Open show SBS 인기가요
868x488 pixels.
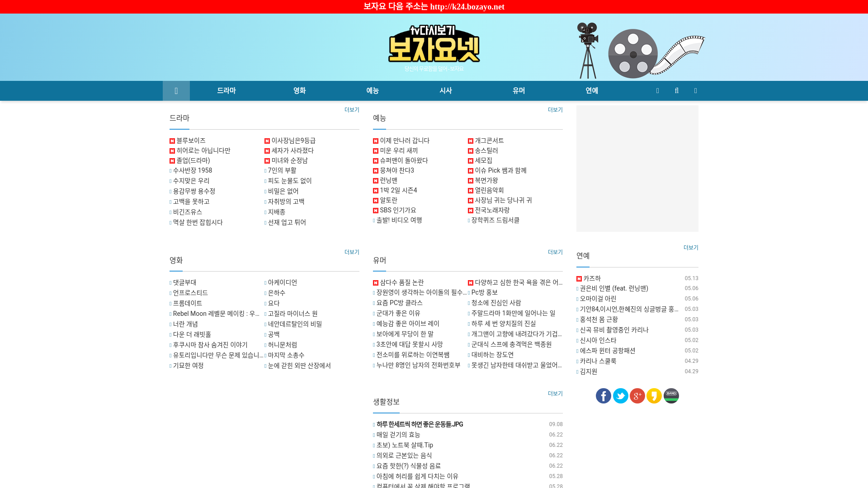pos(398,210)
